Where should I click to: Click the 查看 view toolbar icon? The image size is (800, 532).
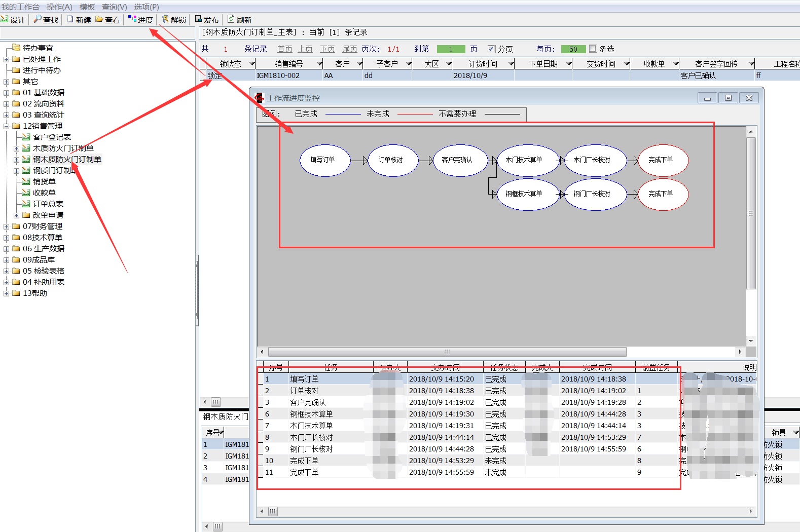pyautogui.click(x=107, y=20)
